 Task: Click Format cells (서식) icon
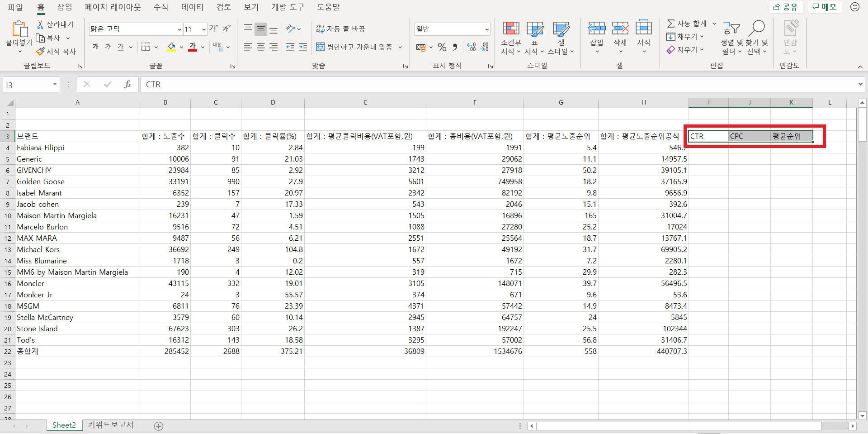tap(644, 29)
